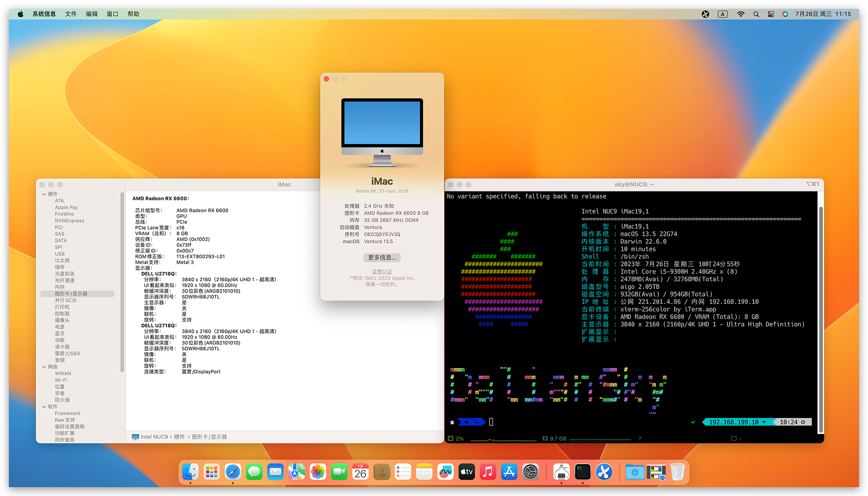
Task: Open the 窗口 menu
Action: point(112,14)
